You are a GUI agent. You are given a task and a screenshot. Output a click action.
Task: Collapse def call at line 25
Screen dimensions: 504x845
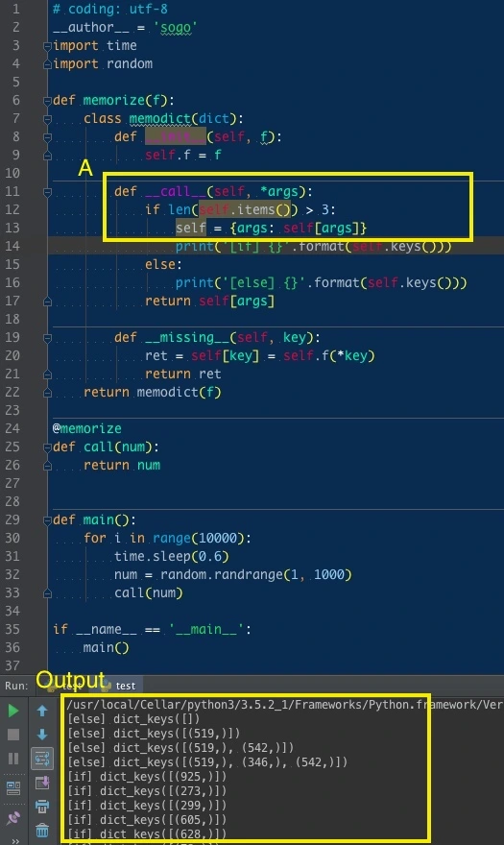pos(47,447)
